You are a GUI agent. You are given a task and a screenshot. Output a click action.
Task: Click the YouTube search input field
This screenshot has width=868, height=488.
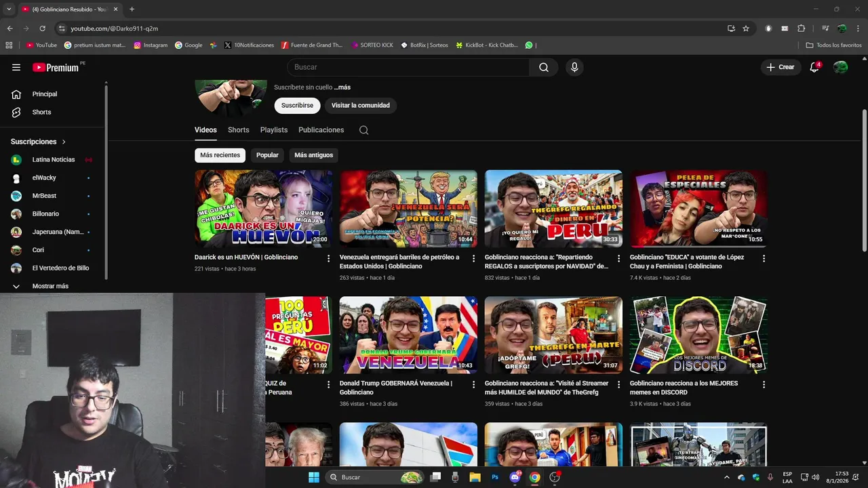(x=408, y=67)
